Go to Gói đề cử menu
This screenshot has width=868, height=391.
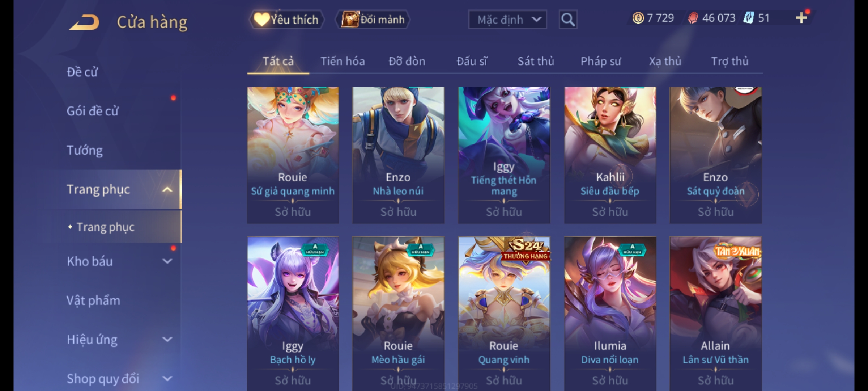coord(93,111)
